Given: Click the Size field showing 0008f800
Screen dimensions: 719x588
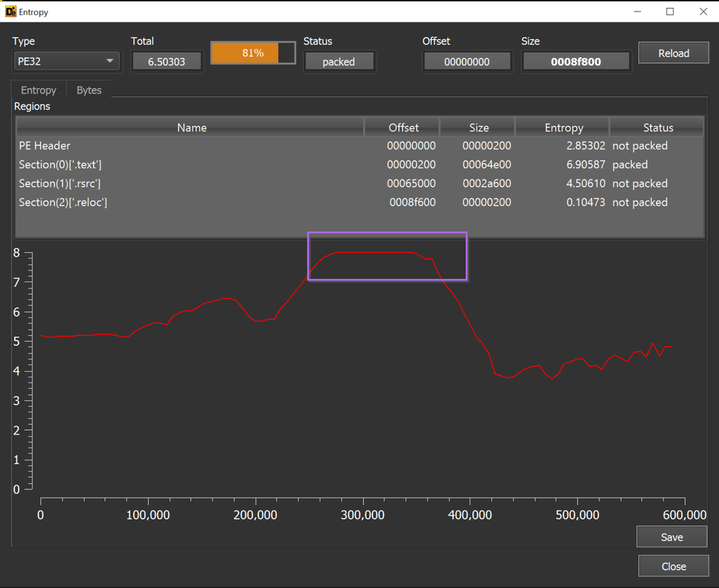Looking at the screenshot, I should 576,62.
